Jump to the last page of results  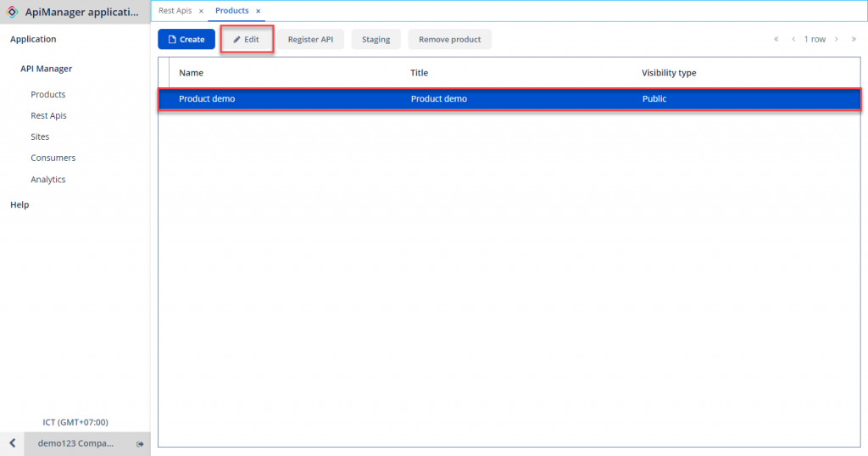point(854,39)
